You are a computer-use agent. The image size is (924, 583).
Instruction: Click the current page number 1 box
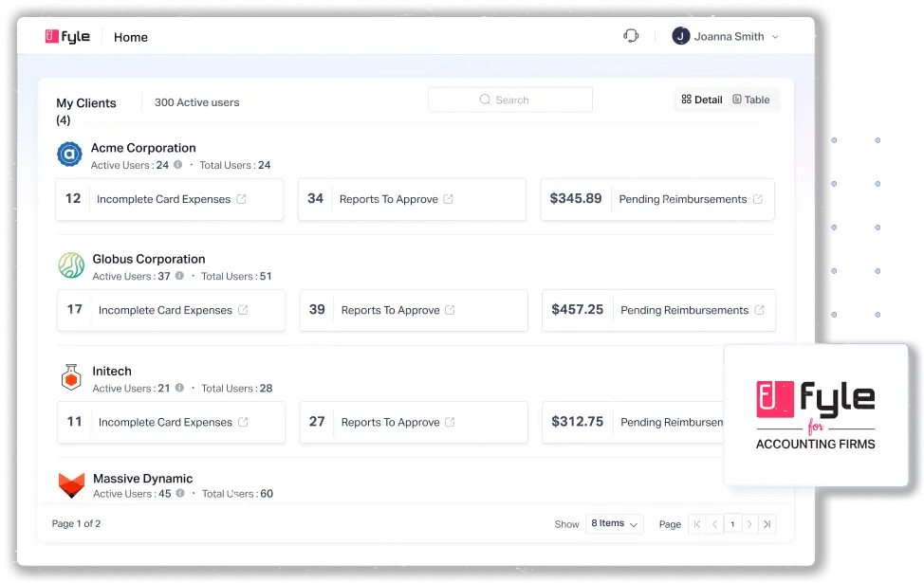732,524
